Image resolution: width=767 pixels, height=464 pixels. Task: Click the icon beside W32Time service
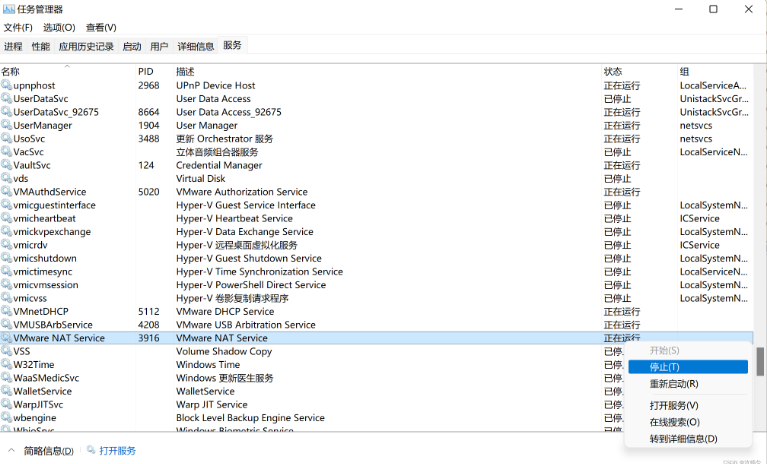[6, 365]
